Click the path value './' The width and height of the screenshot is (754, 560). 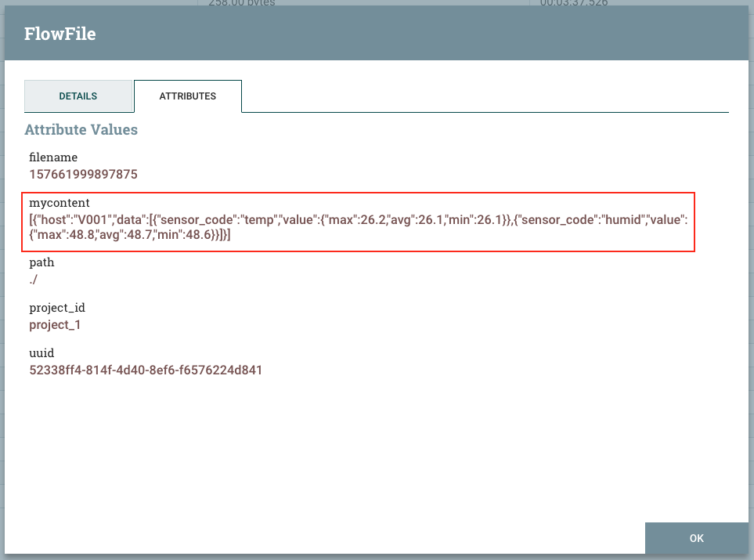(34, 279)
